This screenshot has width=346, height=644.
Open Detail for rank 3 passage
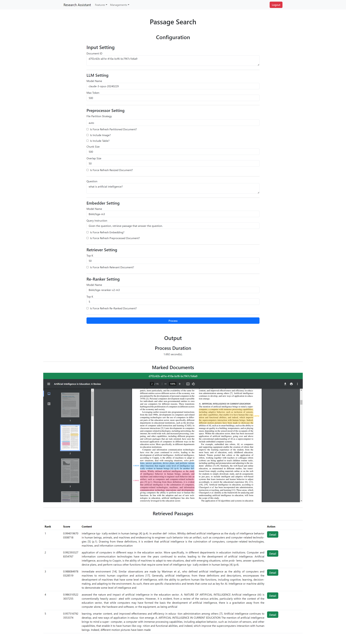point(272,572)
